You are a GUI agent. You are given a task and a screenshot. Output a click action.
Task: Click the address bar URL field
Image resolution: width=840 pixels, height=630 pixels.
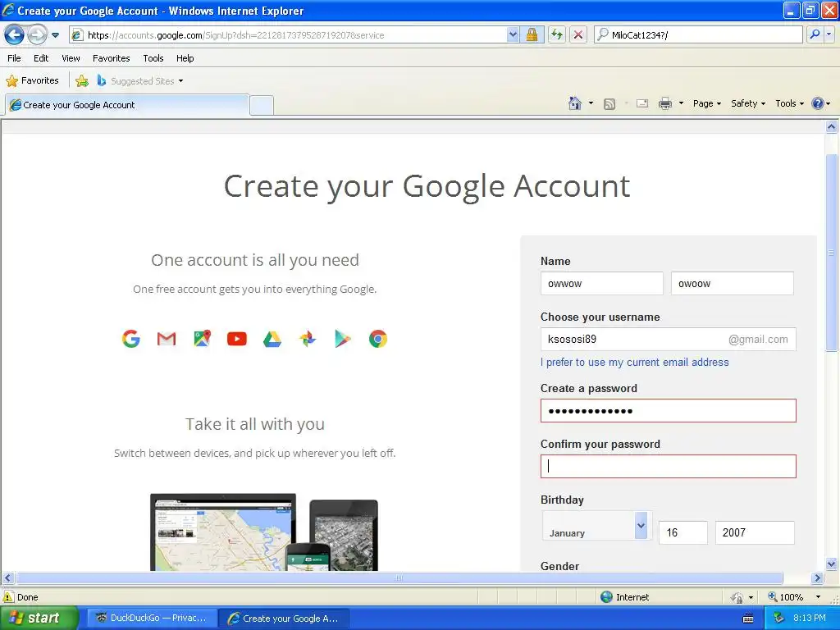pos(290,35)
